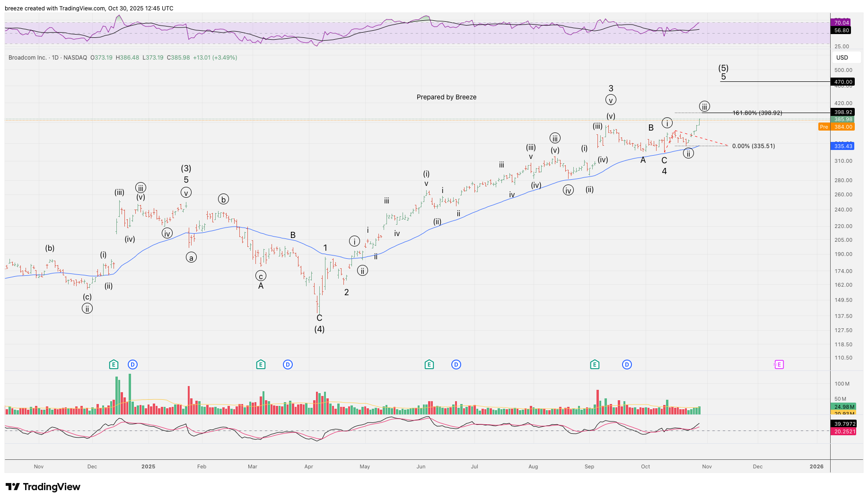868x501 pixels.
Task: Click the 500.00 price axis label
Action: tap(843, 70)
